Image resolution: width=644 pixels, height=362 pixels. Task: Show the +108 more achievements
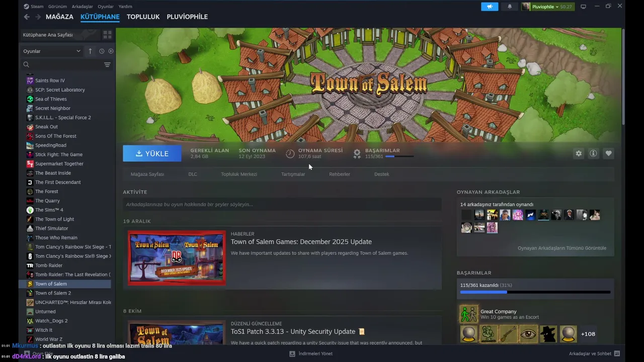click(588, 334)
